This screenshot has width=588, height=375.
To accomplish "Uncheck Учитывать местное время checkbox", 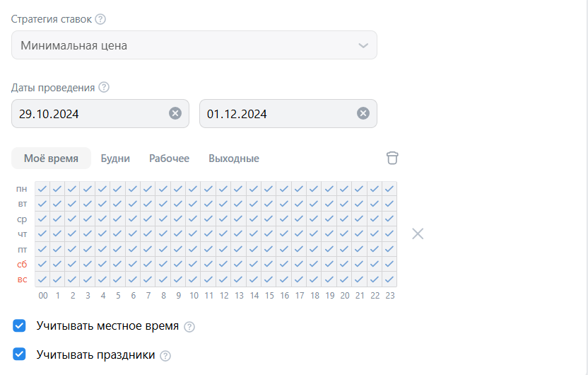I will coord(20,326).
